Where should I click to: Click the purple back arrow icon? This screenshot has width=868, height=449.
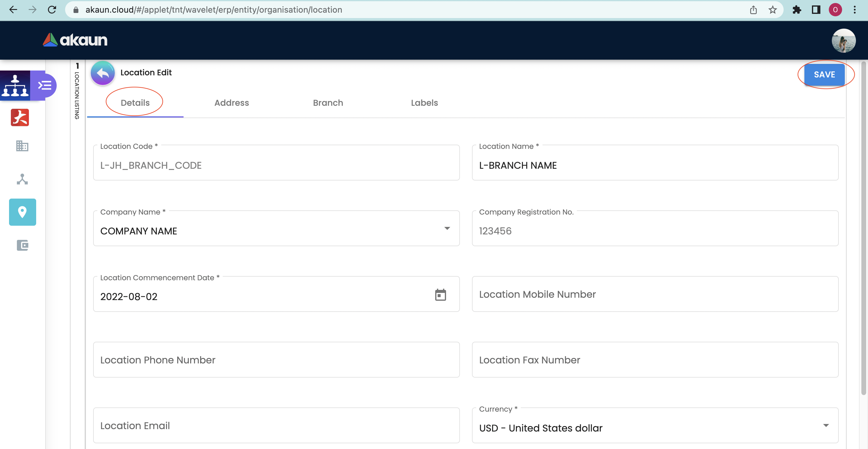[103, 73]
